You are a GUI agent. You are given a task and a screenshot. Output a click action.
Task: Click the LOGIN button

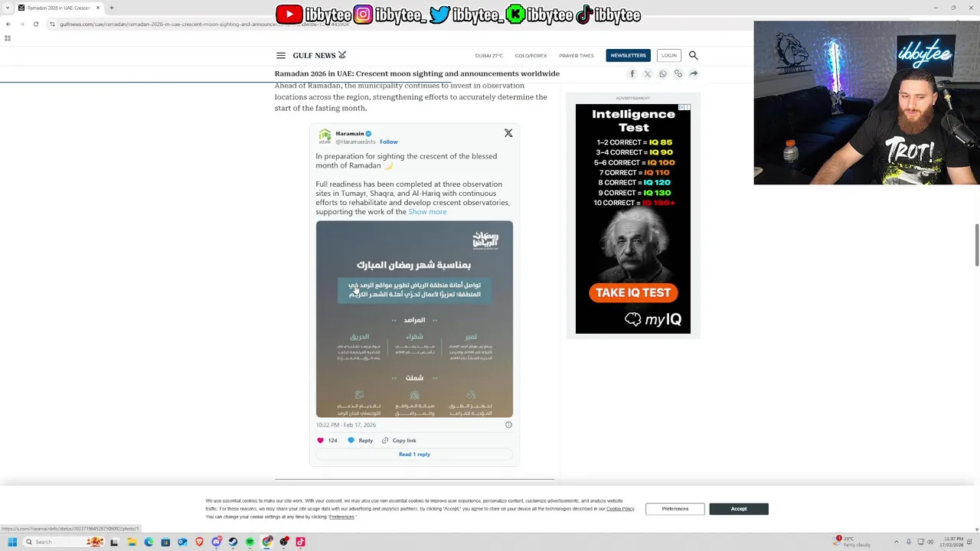click(x=669, y=55)
